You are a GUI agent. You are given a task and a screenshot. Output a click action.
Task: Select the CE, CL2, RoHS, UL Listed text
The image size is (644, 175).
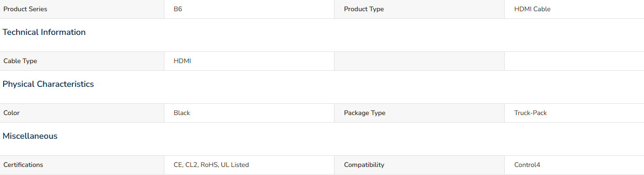tap(211, 165)
